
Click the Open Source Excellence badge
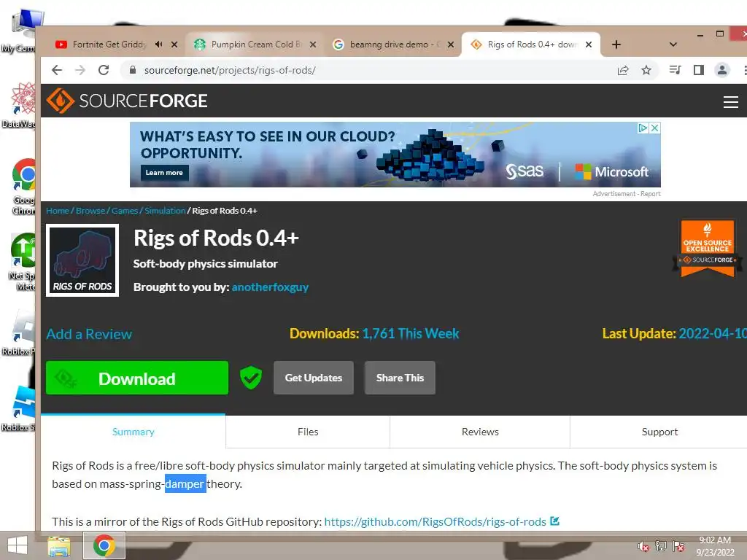[x=707, y=248]
